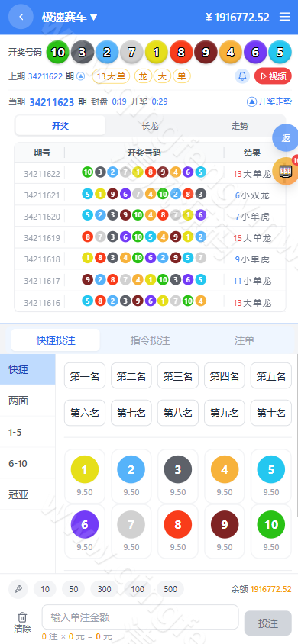298x644 pixels.
Task: Select draw history row 34211617
Action: (x=150, y=281)
